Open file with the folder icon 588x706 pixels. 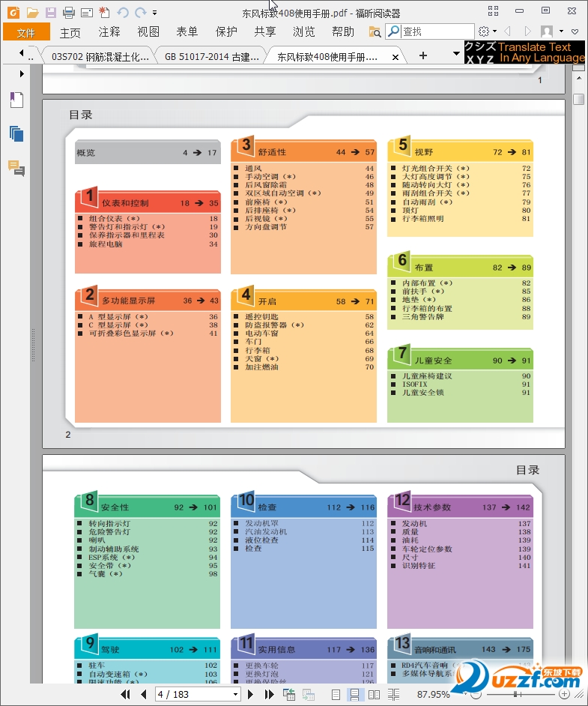(x=32, y=12)
